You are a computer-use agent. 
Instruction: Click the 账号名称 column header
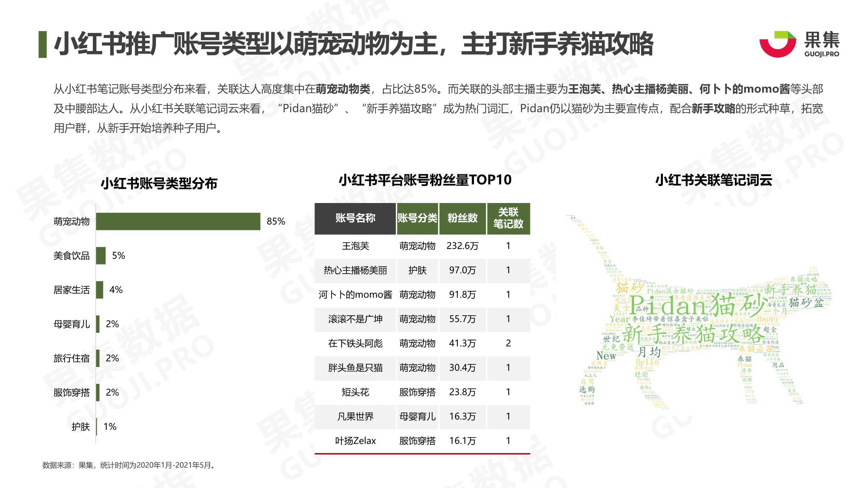point(355,219)
